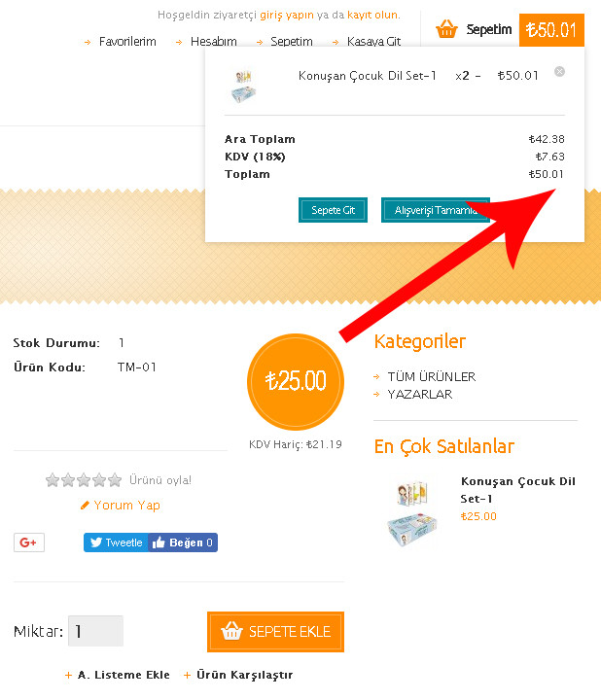Select the TÜM ÜRÜNLER category
The image size is (601, 700).
(432, 377)
